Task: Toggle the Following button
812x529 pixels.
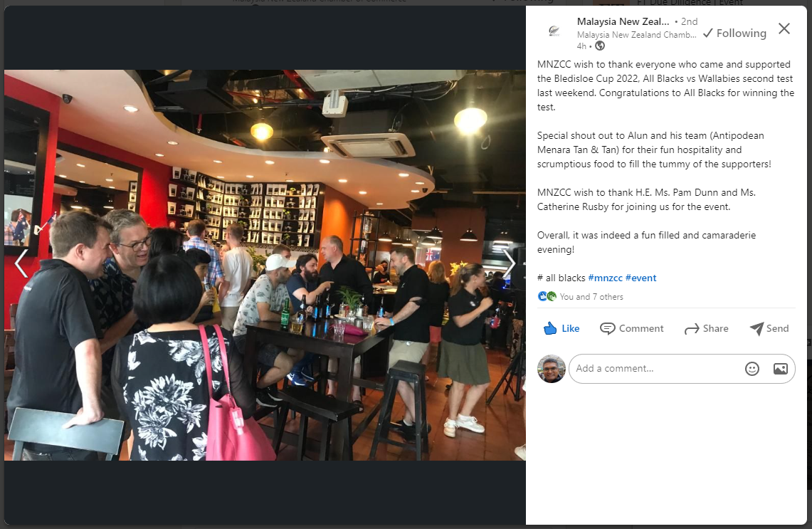Action: (734, 33)
